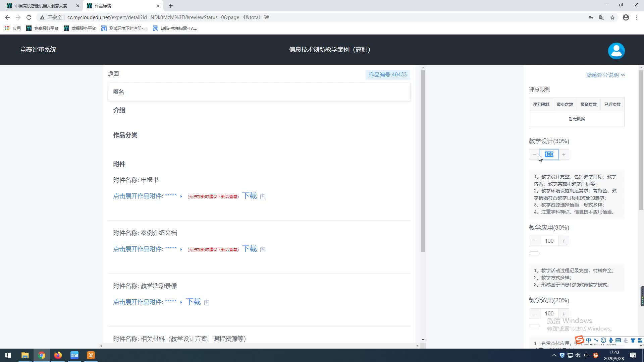Open new browser tab
Screen dimensions: 644x362
click(171, 6)
